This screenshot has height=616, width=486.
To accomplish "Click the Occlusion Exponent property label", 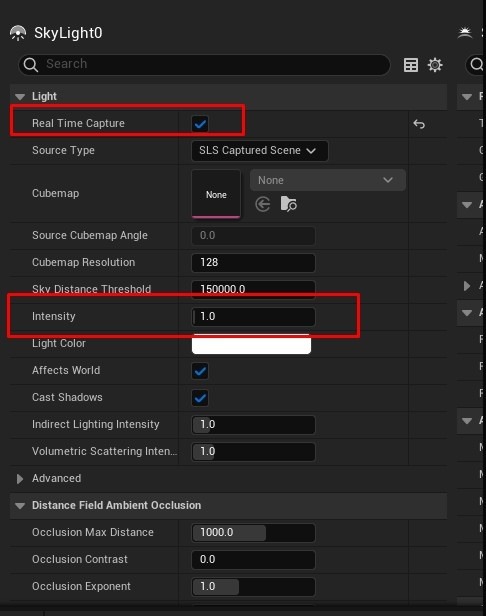I will click(81, 587).
